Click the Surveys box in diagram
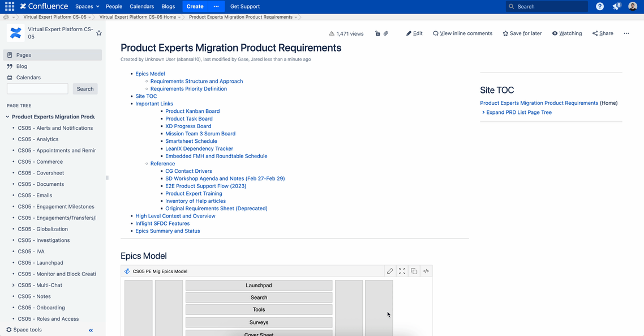The width and height of the screenshot is (644, 336). tap(259, 322)
